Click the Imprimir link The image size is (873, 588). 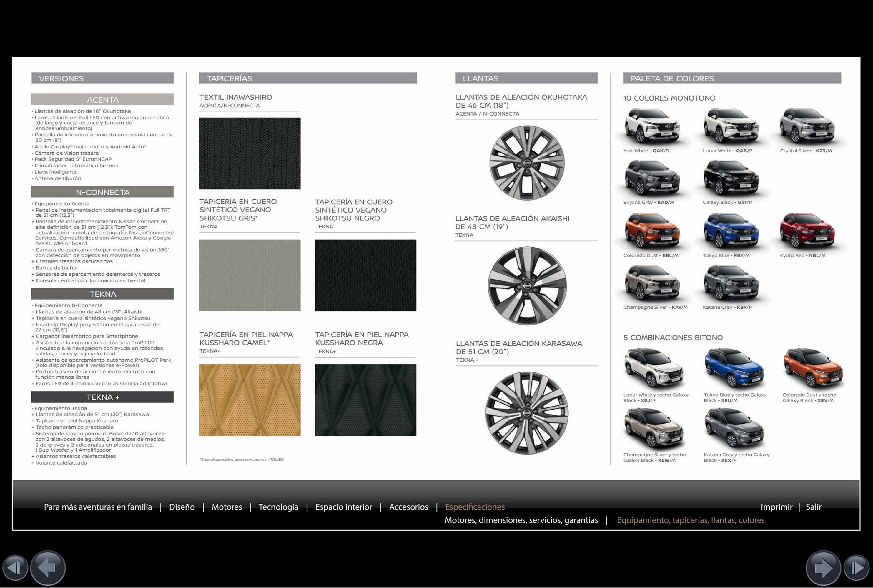776,507
